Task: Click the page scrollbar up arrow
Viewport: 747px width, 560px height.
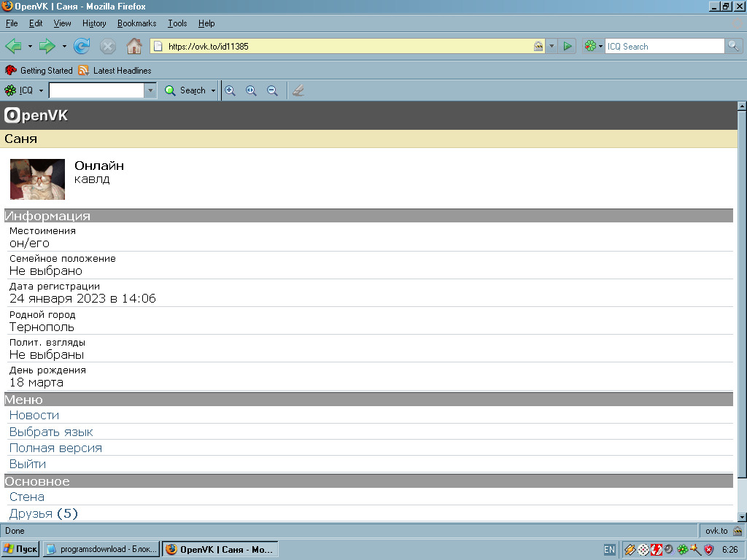Action: click(742, 106)
